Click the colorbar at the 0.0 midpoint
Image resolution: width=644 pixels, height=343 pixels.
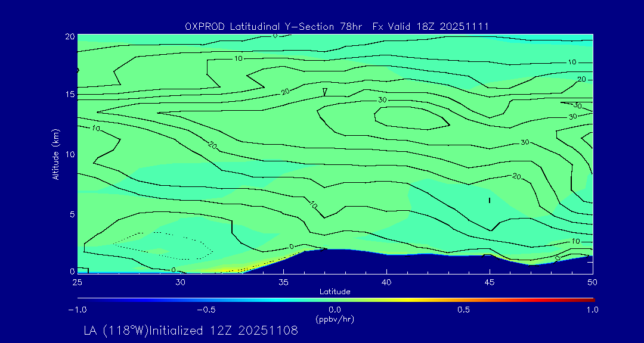click(x=335, y=299)
